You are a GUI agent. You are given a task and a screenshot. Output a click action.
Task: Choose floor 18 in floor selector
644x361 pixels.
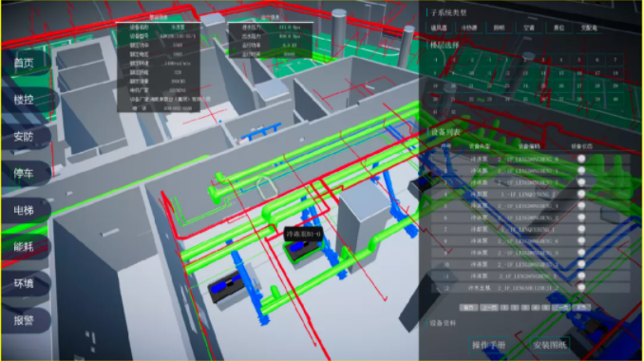pos(615,73)
